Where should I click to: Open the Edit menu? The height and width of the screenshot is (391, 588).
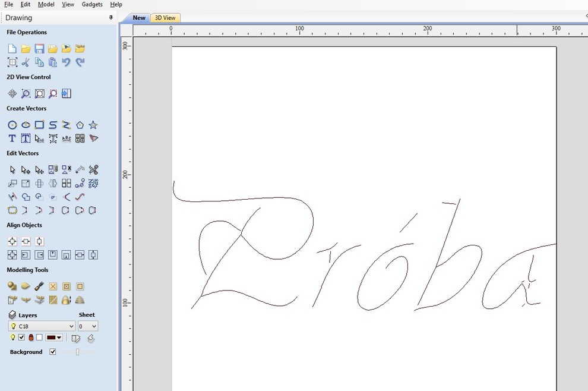[x=26, y=5]
